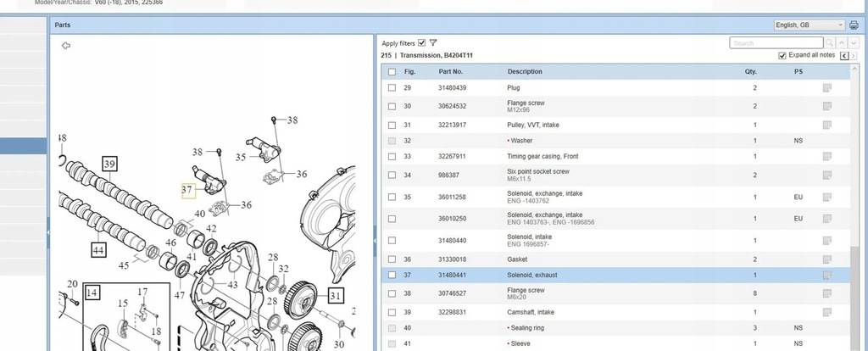Go to next section with right arrow
This screenshot has width=868, height=351.
coord(854,56)
